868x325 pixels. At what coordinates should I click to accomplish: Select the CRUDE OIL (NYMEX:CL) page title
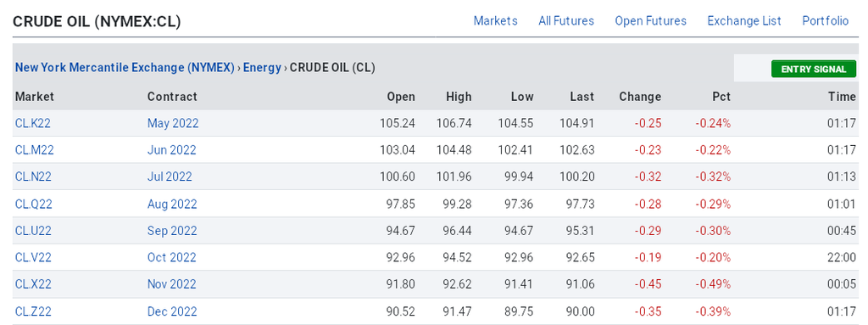[97, 21]
